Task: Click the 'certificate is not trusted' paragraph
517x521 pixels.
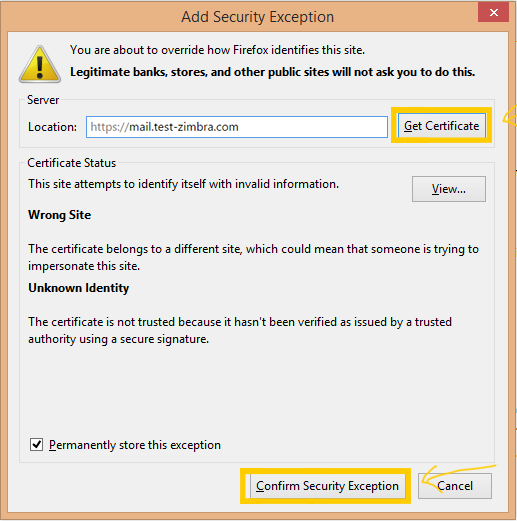Action: click(x=240, y=330)
